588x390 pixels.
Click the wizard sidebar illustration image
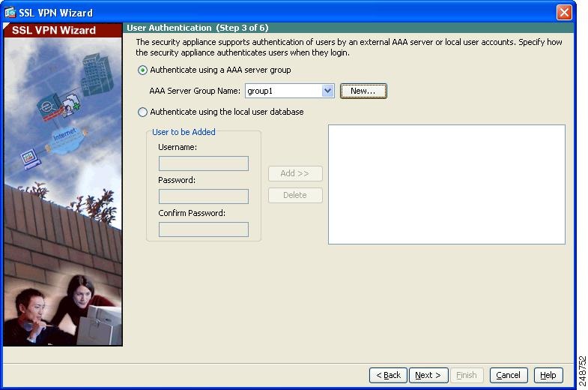click(x=63, y=191)
